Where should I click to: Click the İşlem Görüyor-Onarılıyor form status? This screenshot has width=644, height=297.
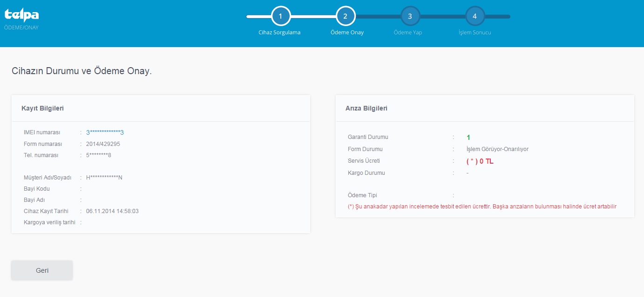point(497,149)
